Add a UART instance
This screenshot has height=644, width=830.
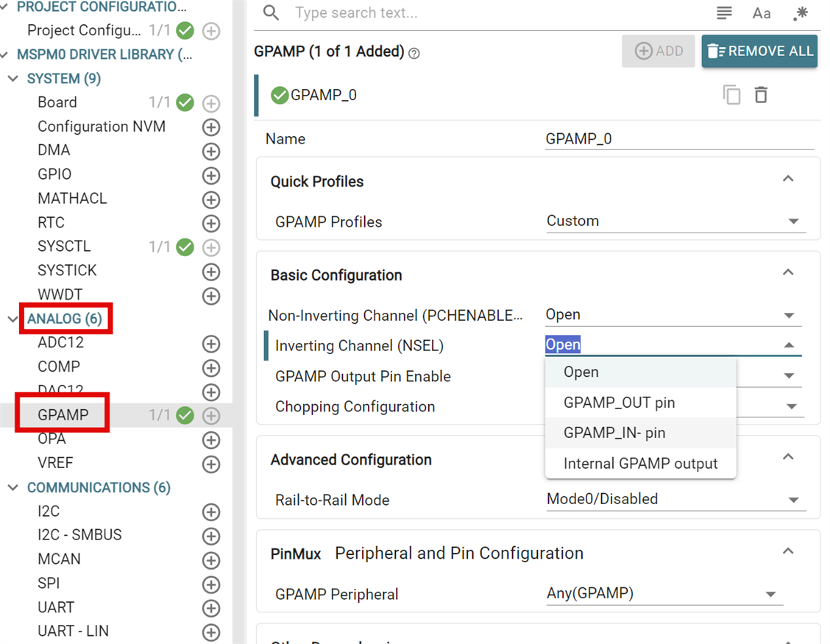point(211,609)
